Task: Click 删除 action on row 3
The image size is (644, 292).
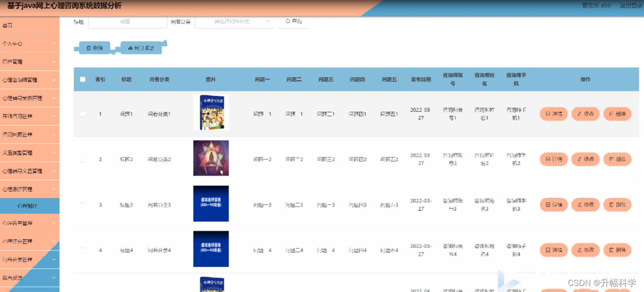Action: [617, 204]
